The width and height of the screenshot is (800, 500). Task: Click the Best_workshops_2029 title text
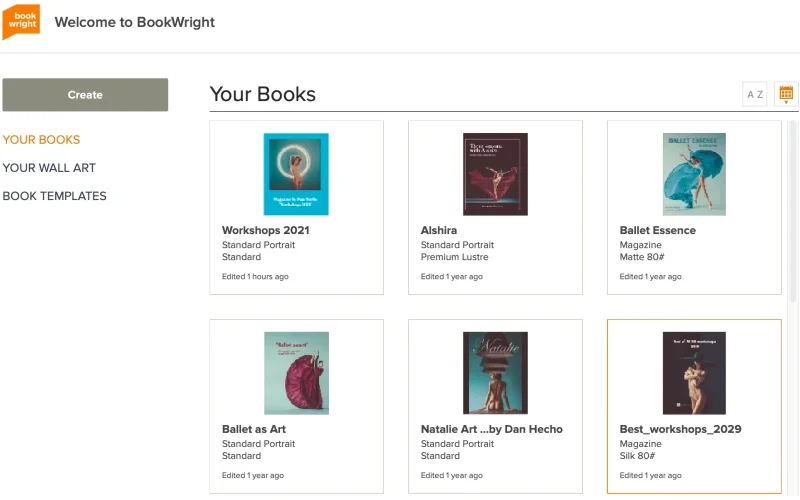[x=680, y=429]
